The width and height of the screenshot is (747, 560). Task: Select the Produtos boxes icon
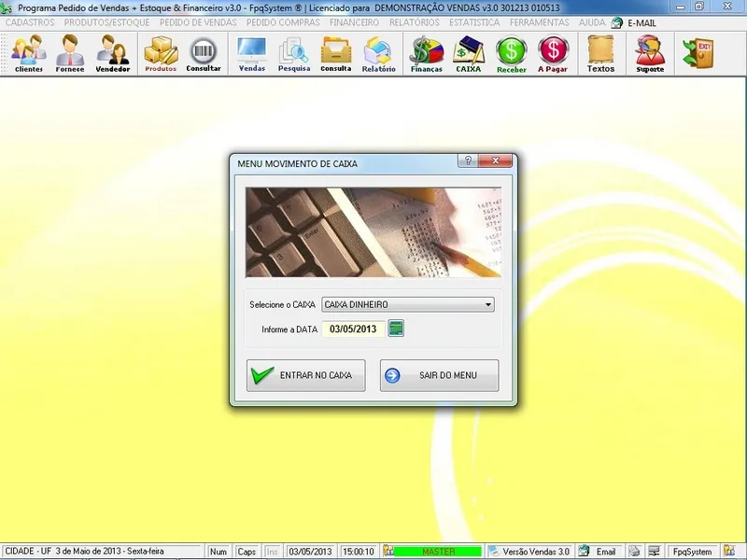[161, 53]
